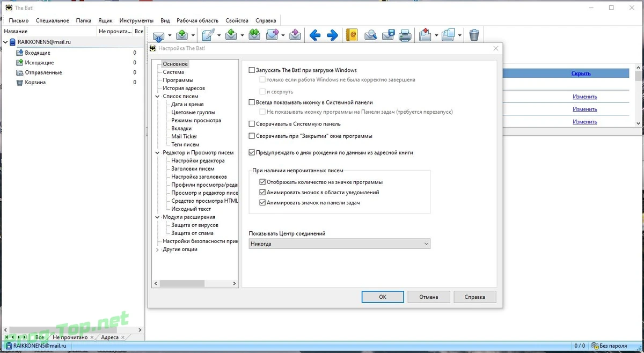Viewport: 644px width, 353px height.
Task: Check Всегда показывать иконку в Системной панели
Action: coord(252,102)
